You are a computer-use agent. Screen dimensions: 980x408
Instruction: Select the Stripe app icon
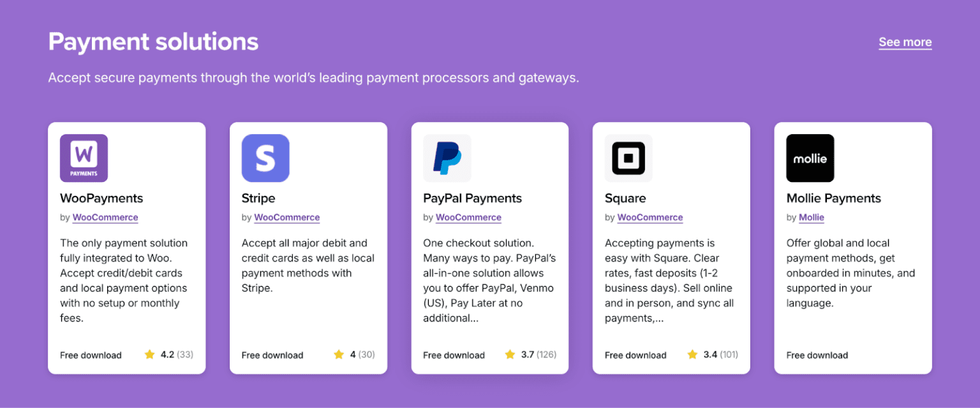tap(265, 158)
